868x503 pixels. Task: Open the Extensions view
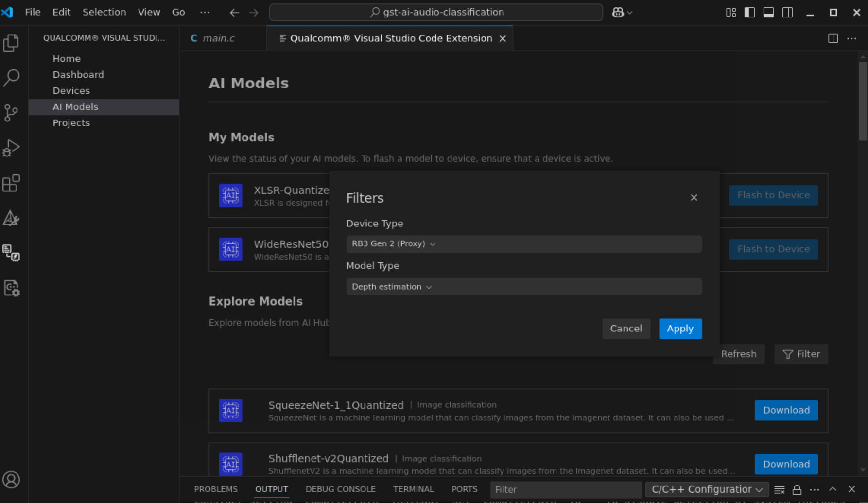pyautogui.click(x=11, y=183)
